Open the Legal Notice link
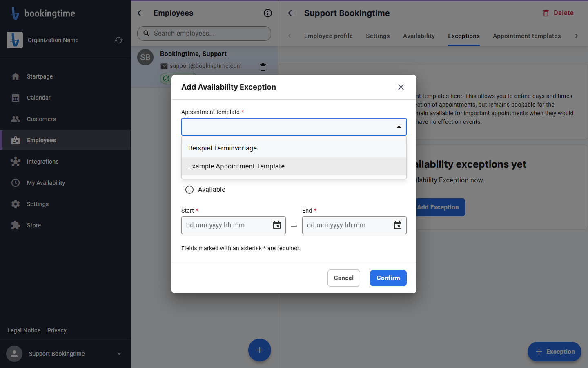The height and width of the screenshot is (368, 588). pos(24,330)
